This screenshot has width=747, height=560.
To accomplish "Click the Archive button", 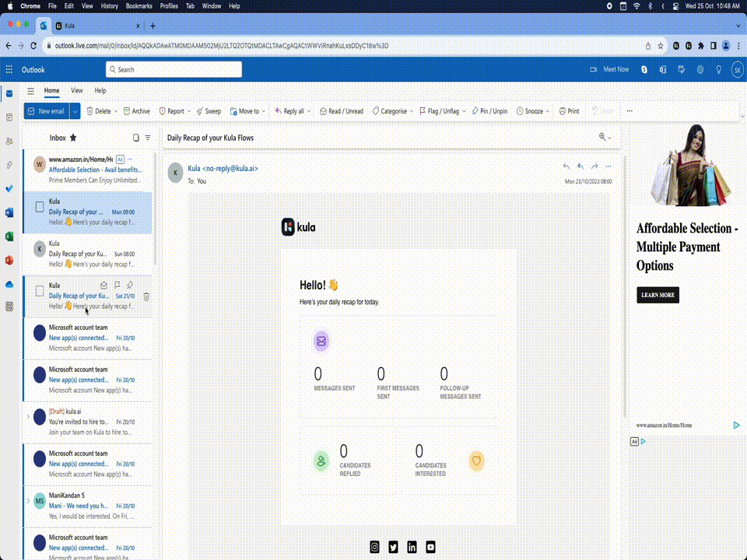I will 137,111.
